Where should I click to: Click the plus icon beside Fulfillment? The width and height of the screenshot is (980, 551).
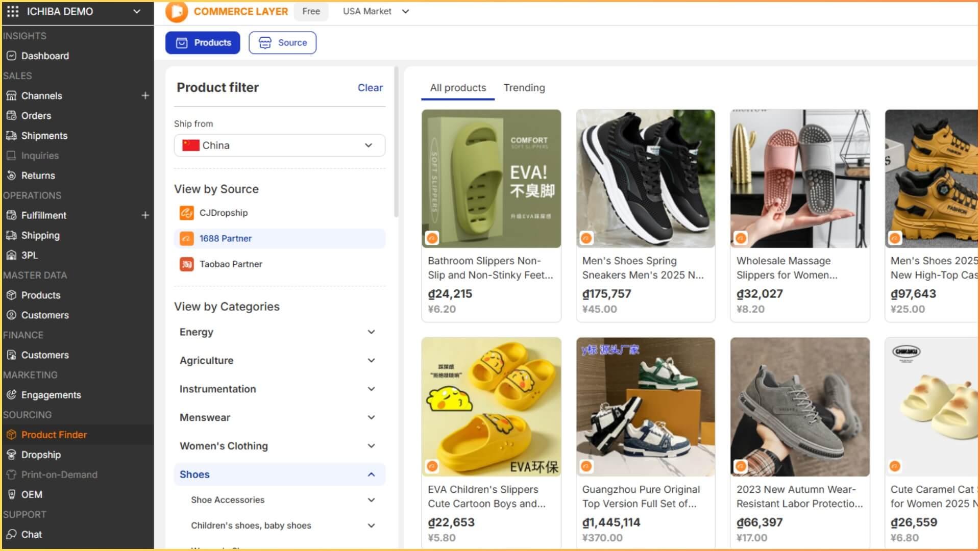(x=145, y=215)
